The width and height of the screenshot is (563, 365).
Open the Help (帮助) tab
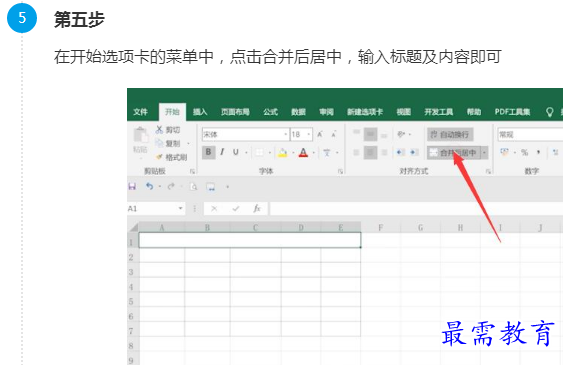tap(474, 112)
